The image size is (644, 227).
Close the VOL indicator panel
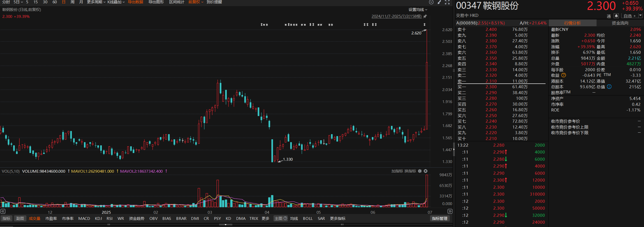[x=425, y=171]
